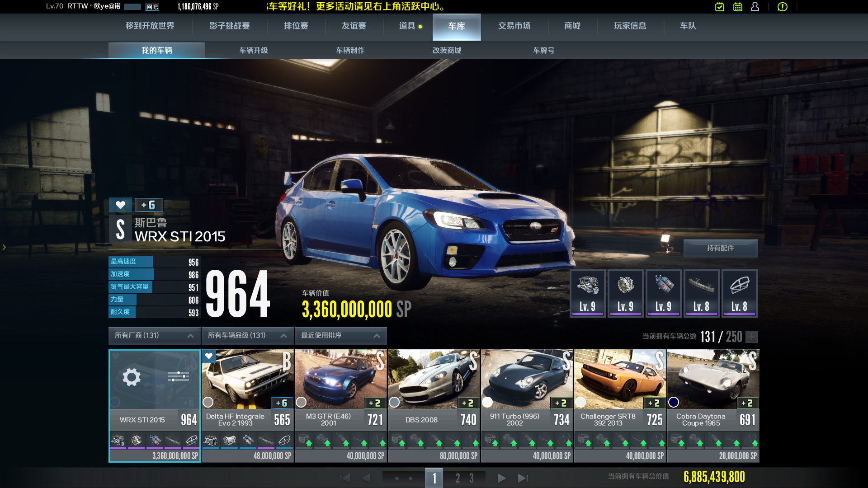
Task: Click the 持有配件 button
Action: (721, 248)
